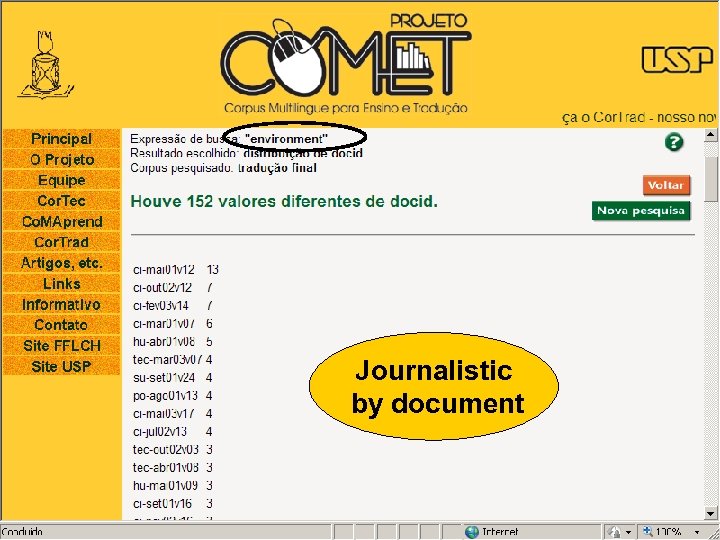This screenshot has height=540, width=720.
Task: Open Artigos, etc. section
Action: click(x=61, y=263)
